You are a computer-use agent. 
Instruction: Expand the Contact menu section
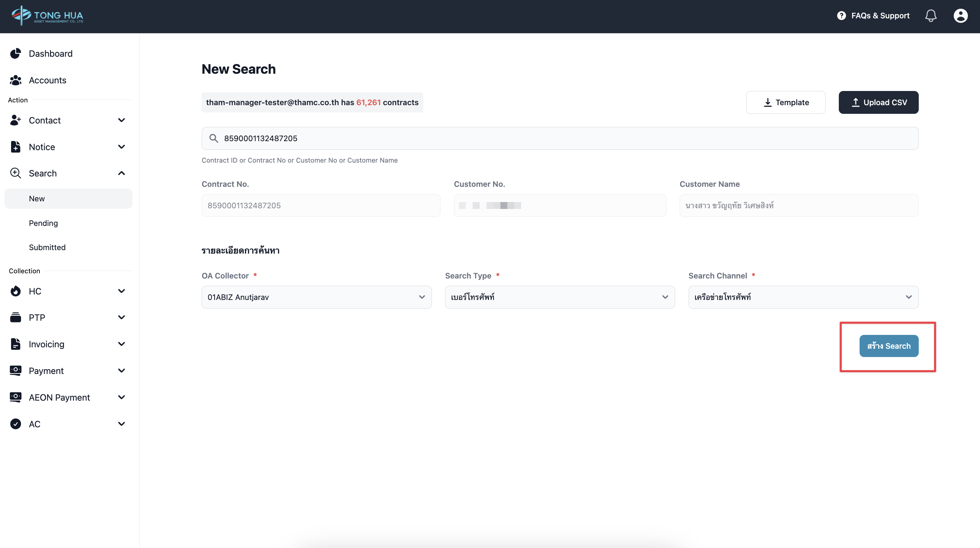69,120
